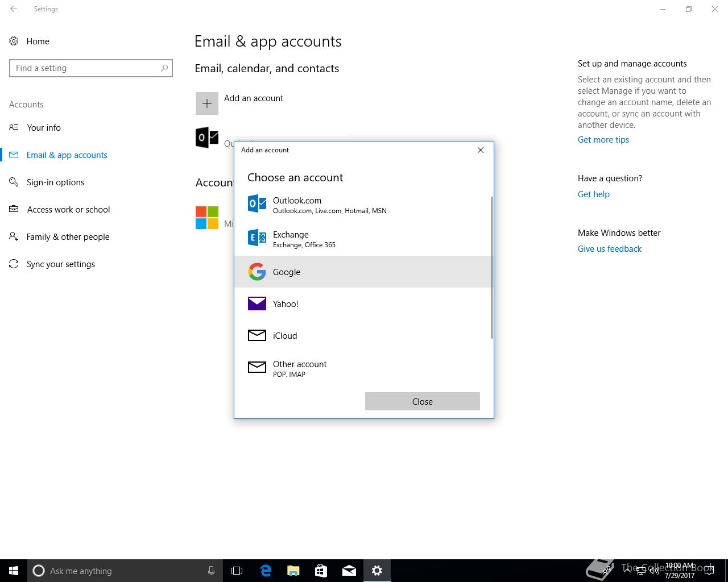Click the Cortana microphone icon

click(211, 571)
